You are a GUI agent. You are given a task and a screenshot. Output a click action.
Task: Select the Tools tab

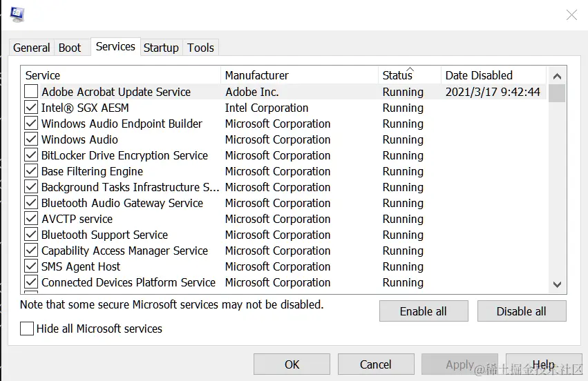coord(200,48)
